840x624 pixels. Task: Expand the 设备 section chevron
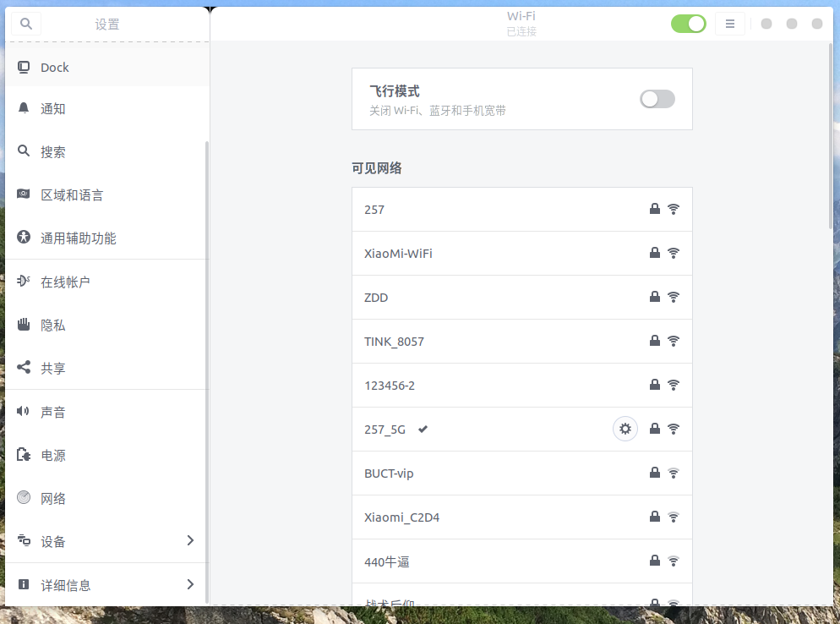190,541
